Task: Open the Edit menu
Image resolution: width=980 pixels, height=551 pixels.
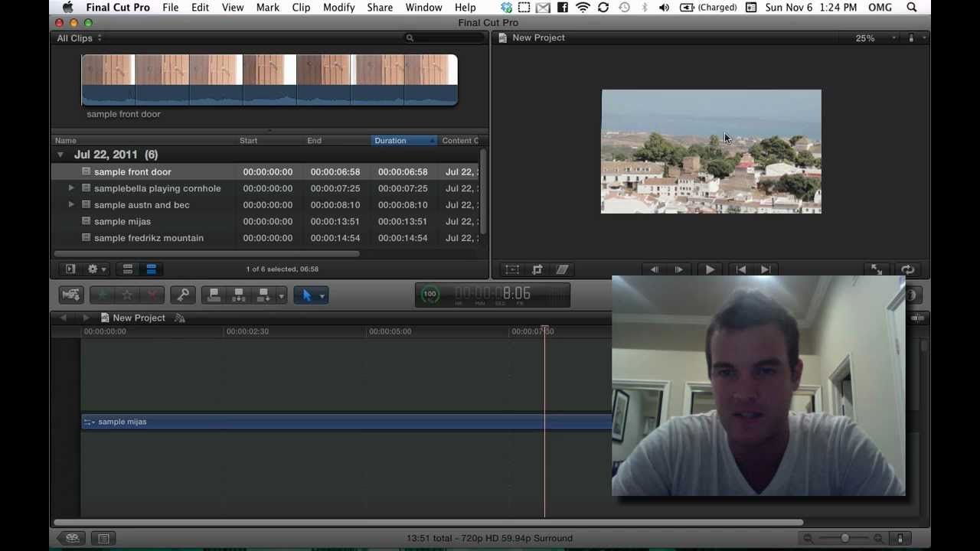Action: point(200,8)
